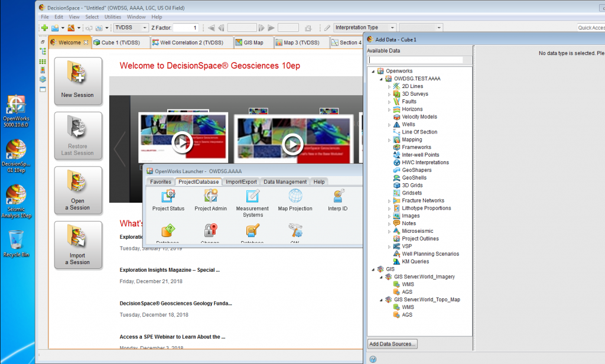Screen dimensions: 605x364
Task: Open the New Session tile
Action: tap(78, 81)
